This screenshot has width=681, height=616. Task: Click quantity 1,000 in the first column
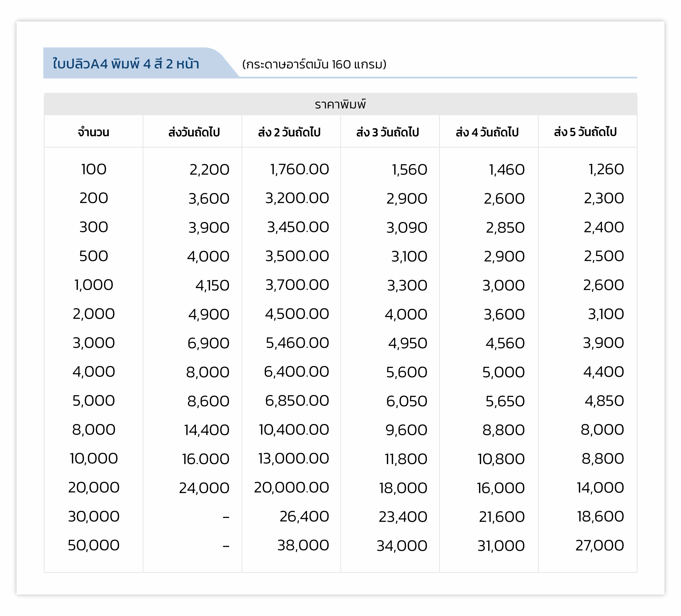[94, 285]
